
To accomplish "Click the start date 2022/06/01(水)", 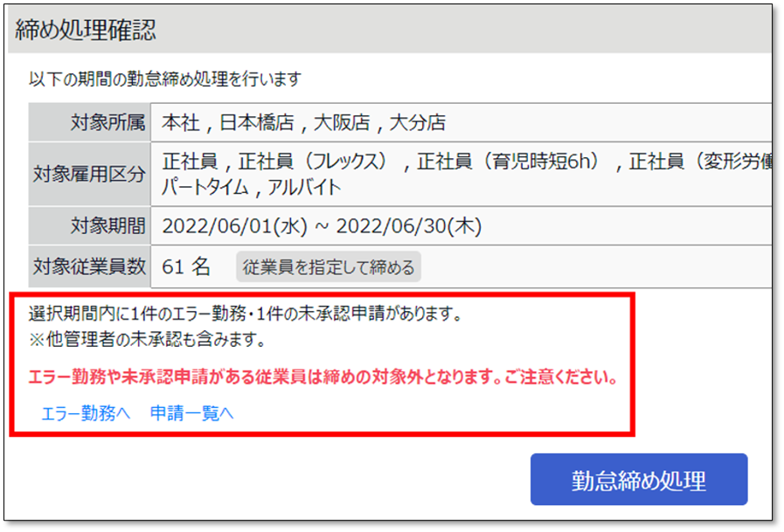I will (234, 225).
